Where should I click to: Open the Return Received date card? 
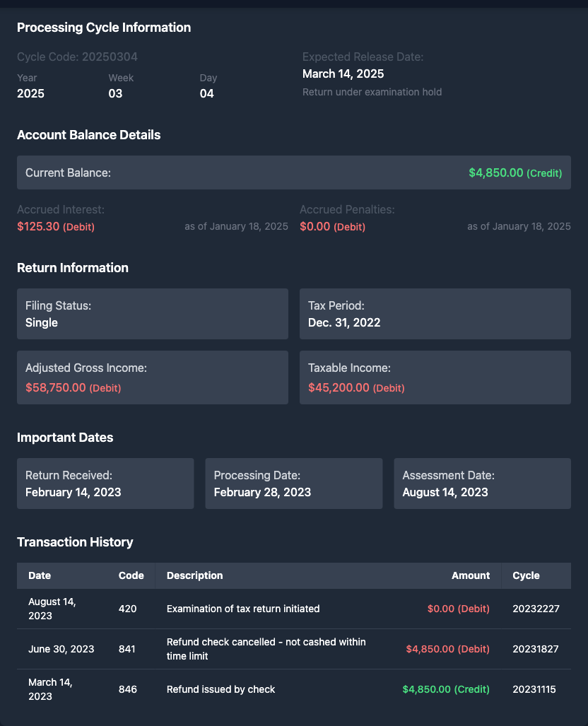tap(105, 484)
